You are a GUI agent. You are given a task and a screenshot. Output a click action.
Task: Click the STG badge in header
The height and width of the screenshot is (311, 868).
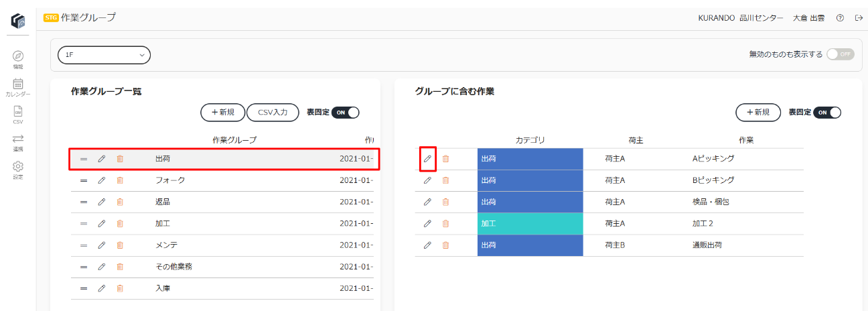point(51,18)
